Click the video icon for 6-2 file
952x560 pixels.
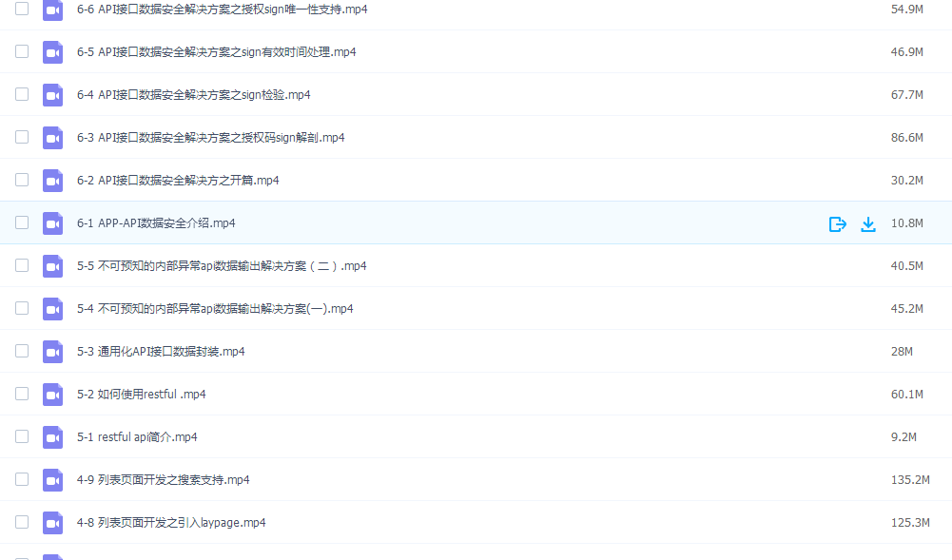click(53, 181)
